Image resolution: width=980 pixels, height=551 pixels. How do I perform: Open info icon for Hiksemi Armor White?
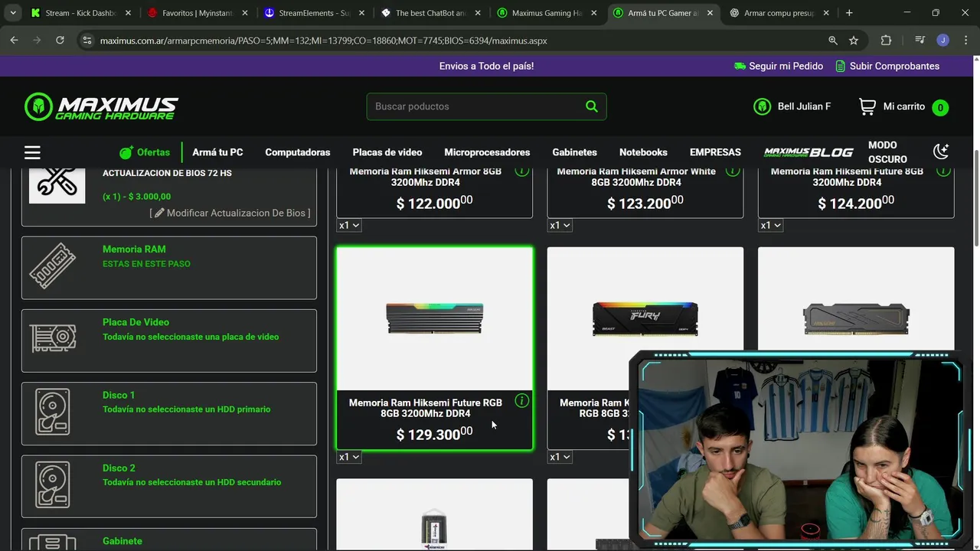pos(733,171)
